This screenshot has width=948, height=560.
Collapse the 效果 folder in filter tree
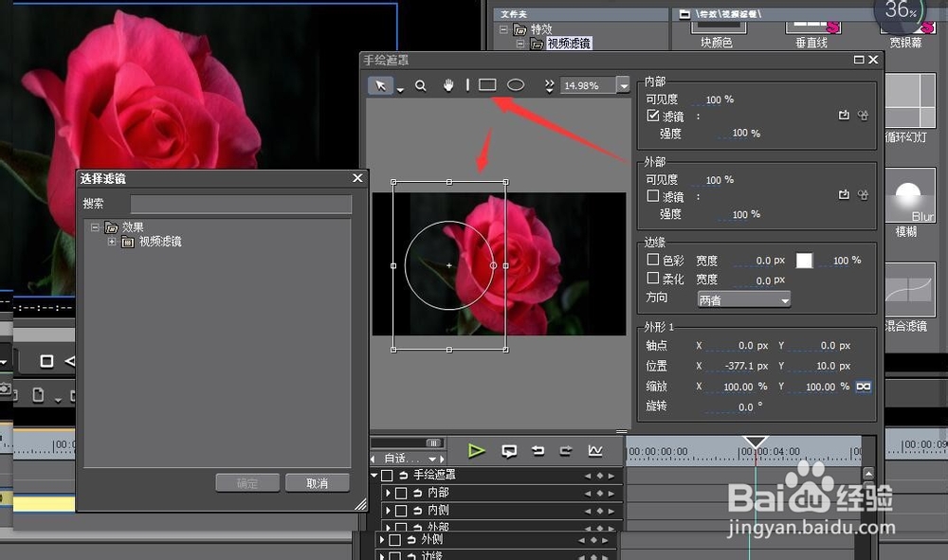95,227
